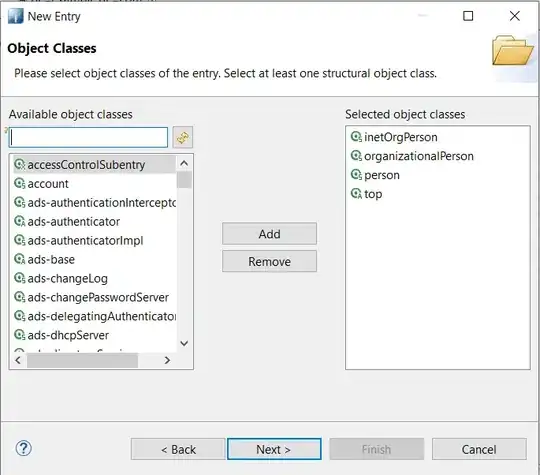Click the list's scroll up arrow
This screenshot has width=540, height=475.
click(184, 163)
